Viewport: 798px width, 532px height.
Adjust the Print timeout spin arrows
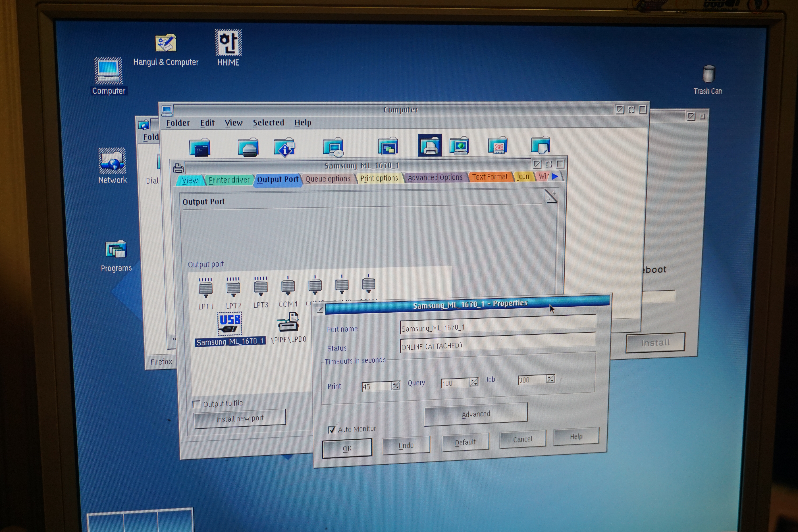pos(395,386)
